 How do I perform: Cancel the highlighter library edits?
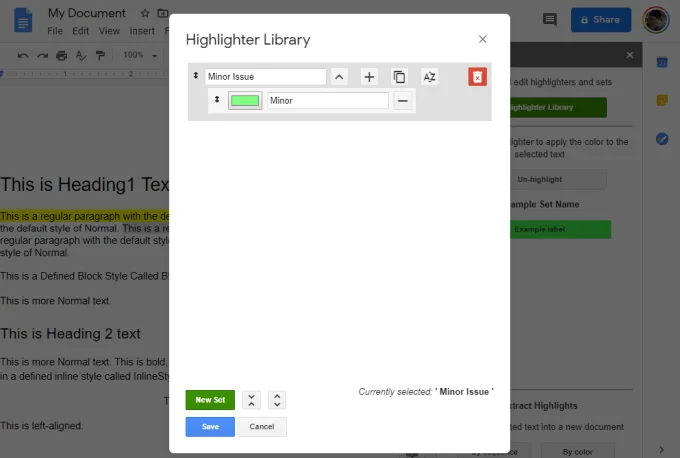coord(262,427)
